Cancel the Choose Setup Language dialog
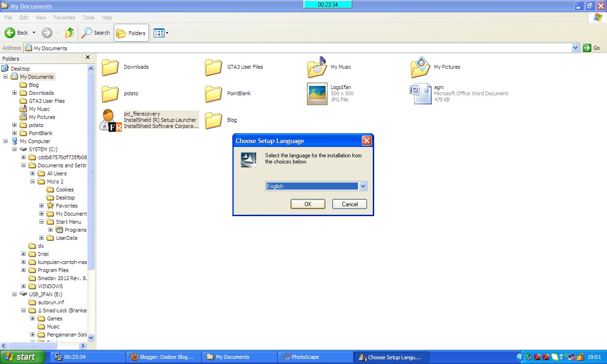 (349, 204)
